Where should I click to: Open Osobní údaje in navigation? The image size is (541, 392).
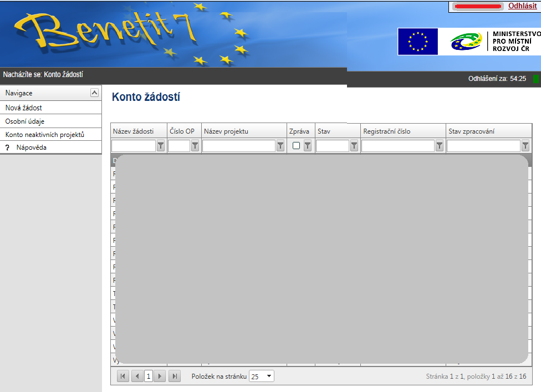51,121
